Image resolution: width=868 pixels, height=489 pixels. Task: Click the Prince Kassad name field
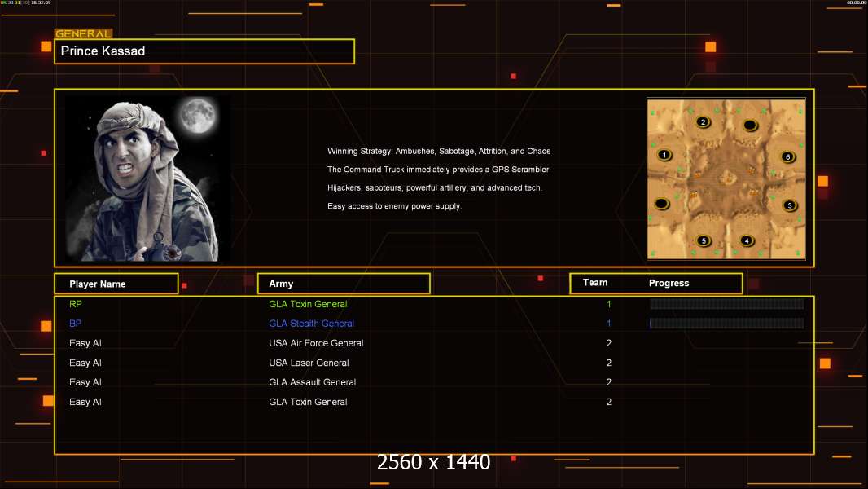pos(204,51)
